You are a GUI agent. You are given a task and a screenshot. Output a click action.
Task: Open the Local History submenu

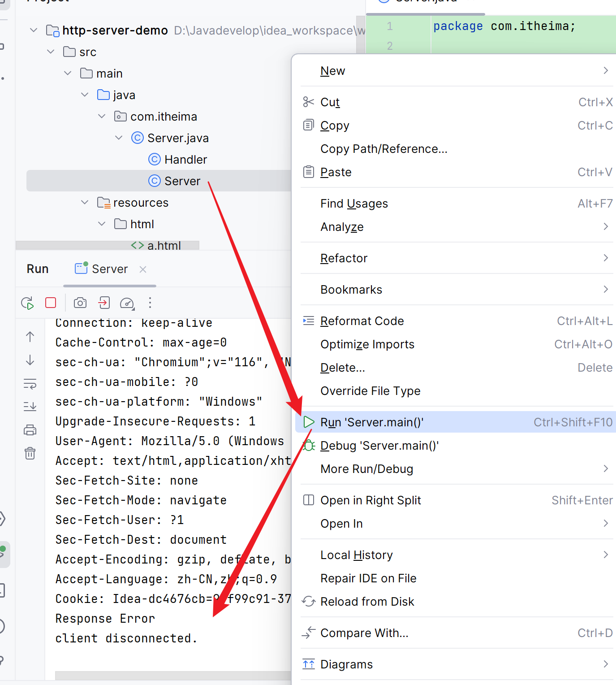pyautogui.click(x=456, y=555)
